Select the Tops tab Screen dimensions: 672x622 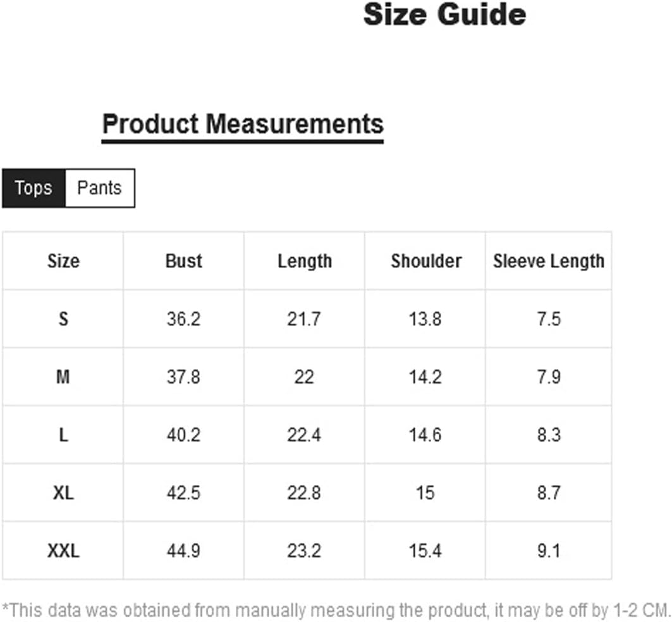click(x=34, y=188)
